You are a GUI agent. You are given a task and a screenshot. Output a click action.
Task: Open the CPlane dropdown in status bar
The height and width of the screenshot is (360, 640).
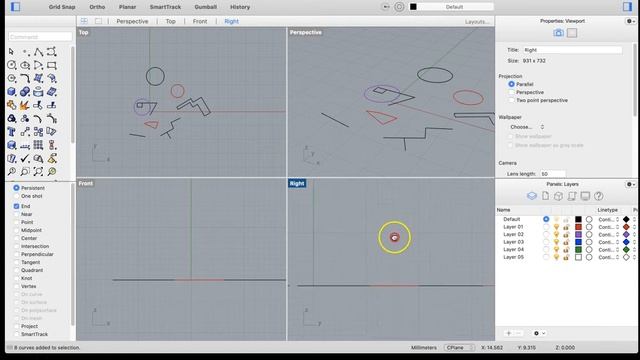pyautogui.click(x=459, y=347)
